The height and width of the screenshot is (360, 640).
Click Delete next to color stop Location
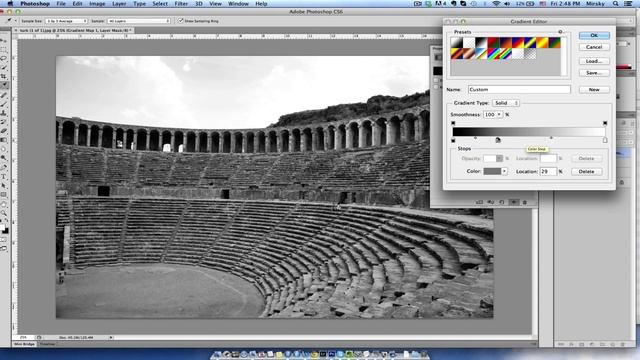click(586, 171)
